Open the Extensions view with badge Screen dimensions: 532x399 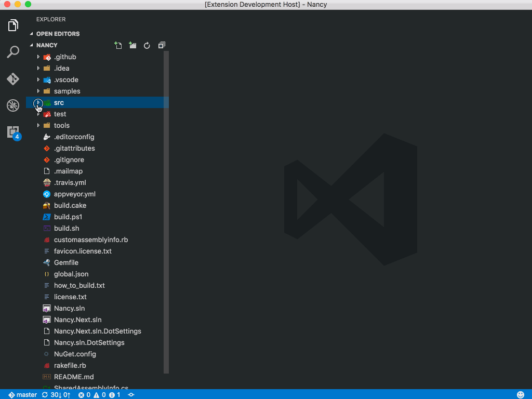click(x=14, y=132)
